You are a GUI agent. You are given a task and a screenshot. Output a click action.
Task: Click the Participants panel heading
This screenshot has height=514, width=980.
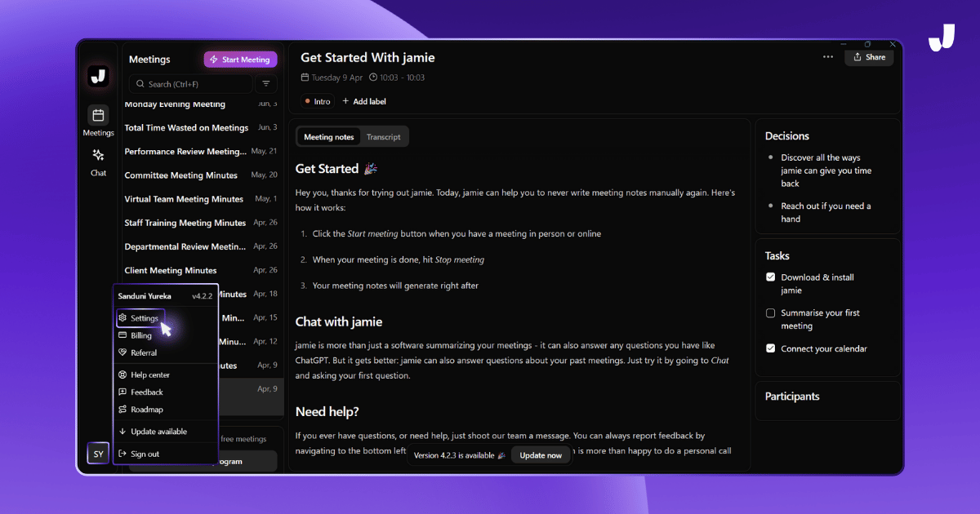pos(792,397)
